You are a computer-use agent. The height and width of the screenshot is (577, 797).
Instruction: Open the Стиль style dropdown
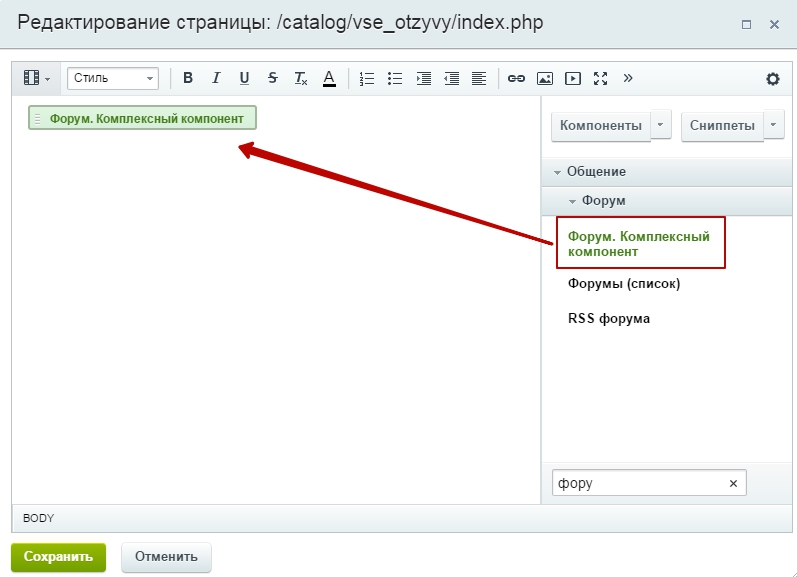click(x=112, y=78)
